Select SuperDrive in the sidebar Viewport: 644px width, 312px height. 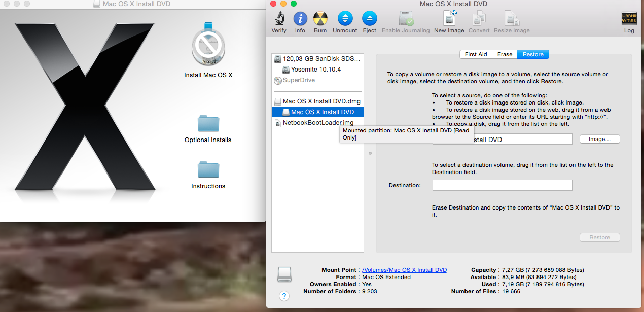[317, 80]
